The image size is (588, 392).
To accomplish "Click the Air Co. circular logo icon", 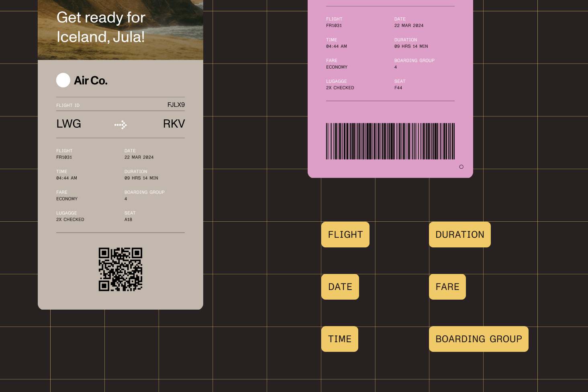I will click(63, 80).
